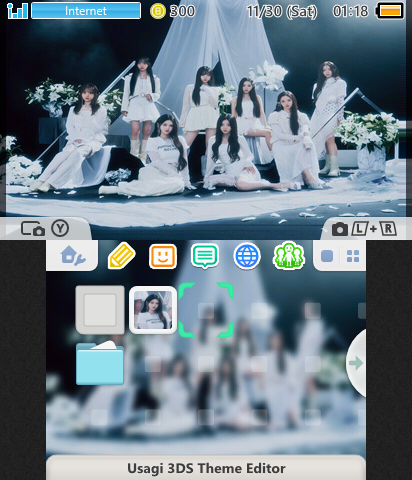Click the right arrow to scroll apps
Screen dimensions: 412x480
point(356,363)
